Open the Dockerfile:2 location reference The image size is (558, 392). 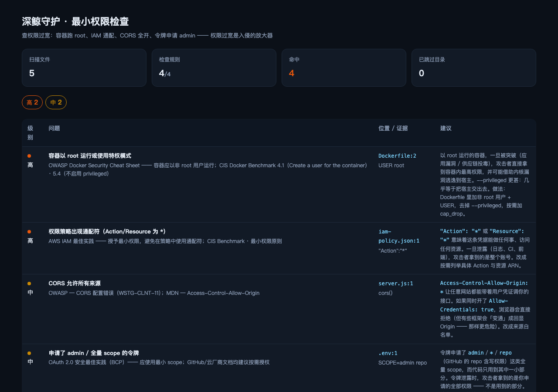tap(398, 155)
